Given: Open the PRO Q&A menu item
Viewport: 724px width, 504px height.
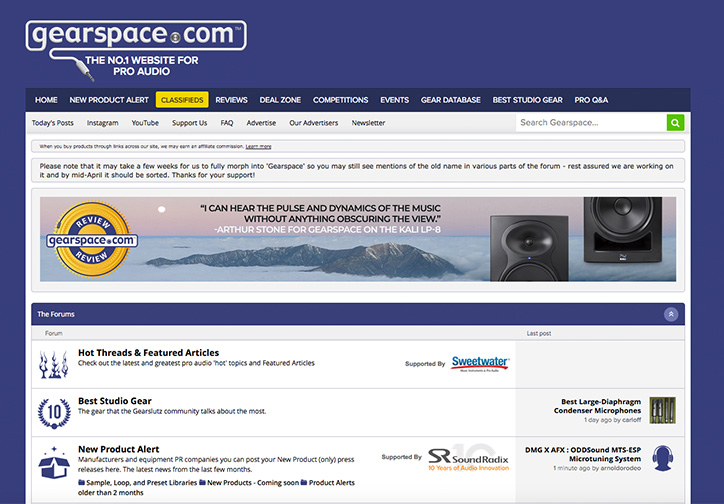Looking at the screenshot, I should (x=591, y=100).
